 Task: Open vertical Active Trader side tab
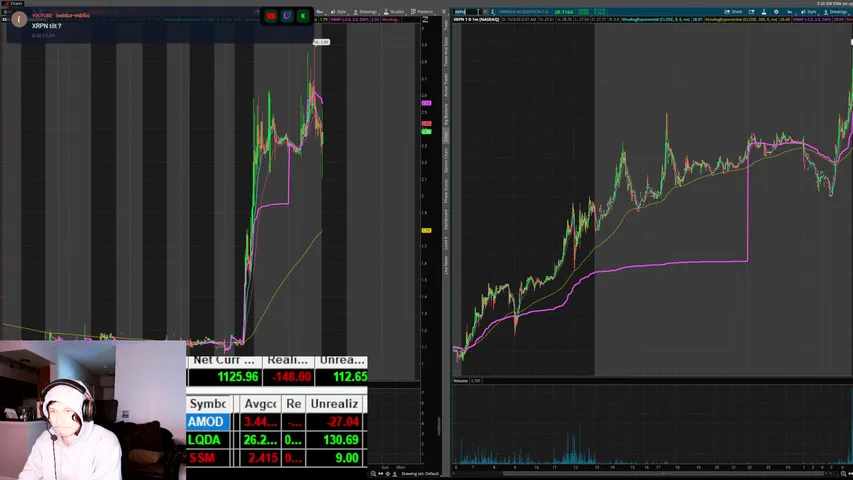point(446,84)
